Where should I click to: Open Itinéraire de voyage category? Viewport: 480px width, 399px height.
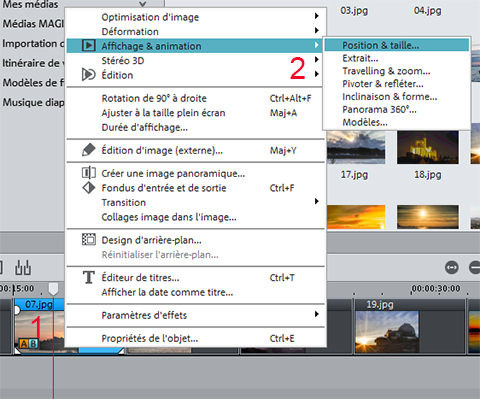(33, 63)
